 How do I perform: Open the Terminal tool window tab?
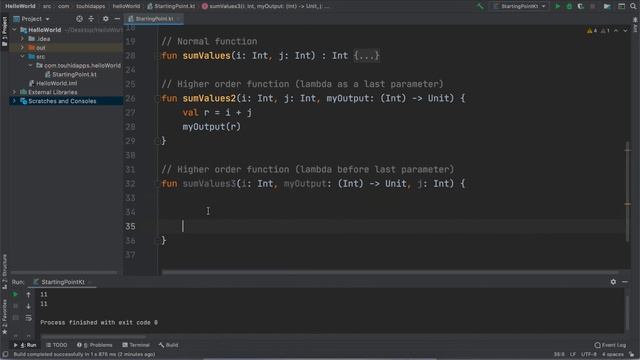point(136,345)
